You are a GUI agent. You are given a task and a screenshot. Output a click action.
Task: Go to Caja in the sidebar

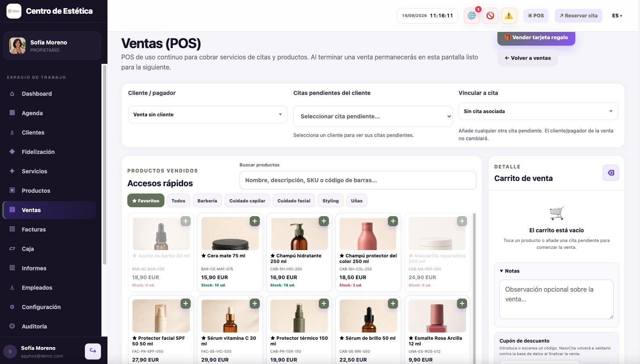pos(49,249)
